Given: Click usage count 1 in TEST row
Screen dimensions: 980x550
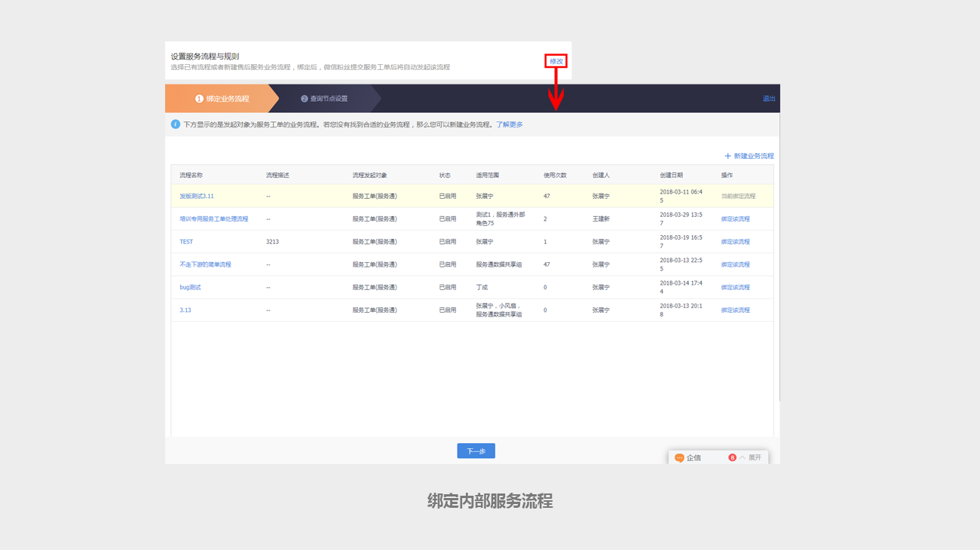Looking at the screenshot, I should (x=545, y=242).
